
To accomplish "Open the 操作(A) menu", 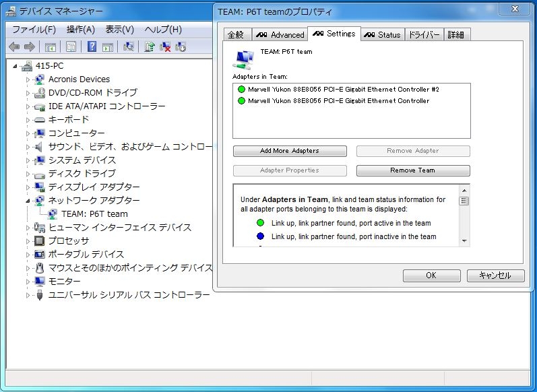I will tap(80, 30).
